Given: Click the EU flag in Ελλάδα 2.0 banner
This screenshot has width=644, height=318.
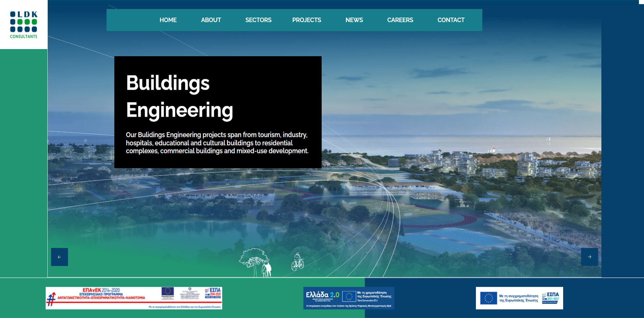Looking at the screenshot, I should tap(349, 297).
